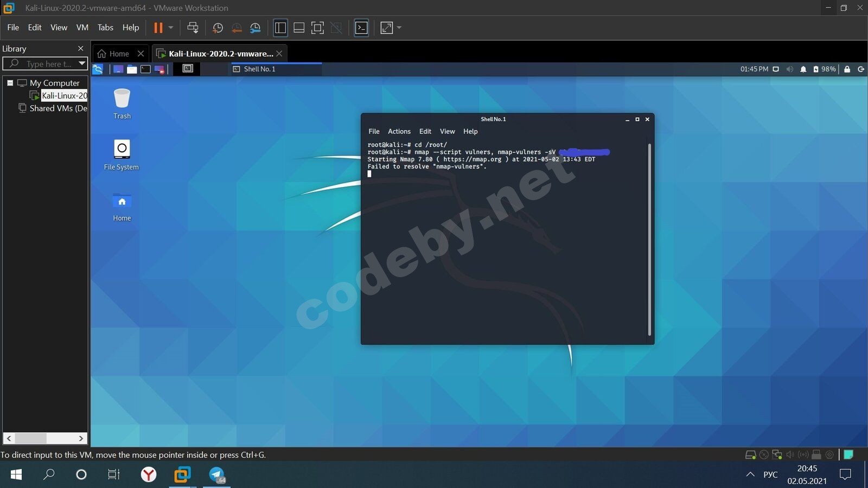868x488 pixels.
Task: Open the file manager from the Kali panel
Action: tap(132, 69)
